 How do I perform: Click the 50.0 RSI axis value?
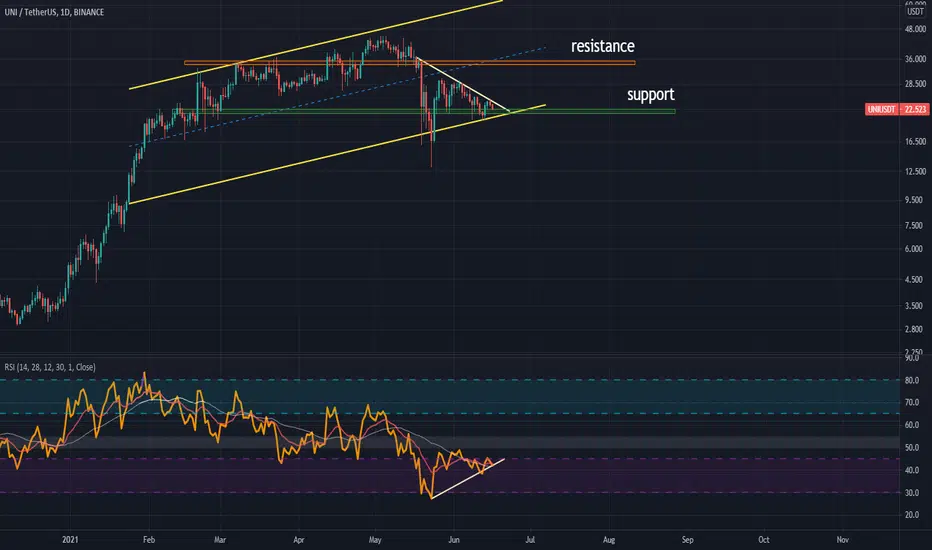click(x=912, y=448)
